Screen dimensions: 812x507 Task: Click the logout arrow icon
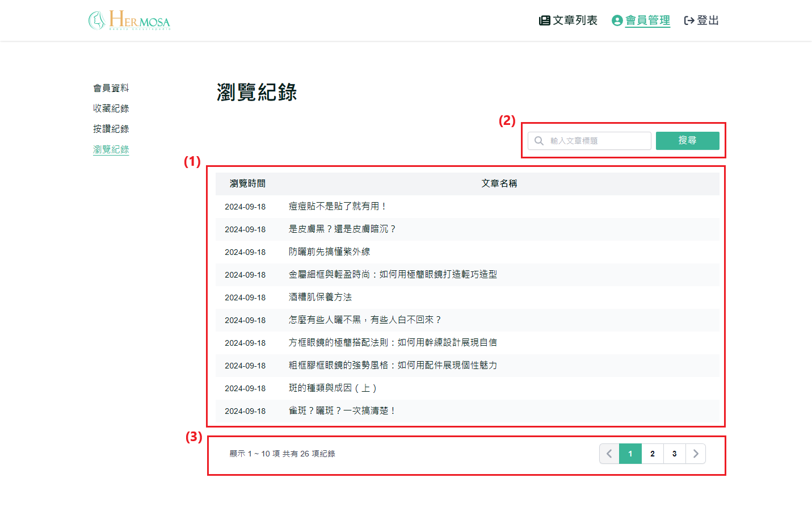coord(689,20)
